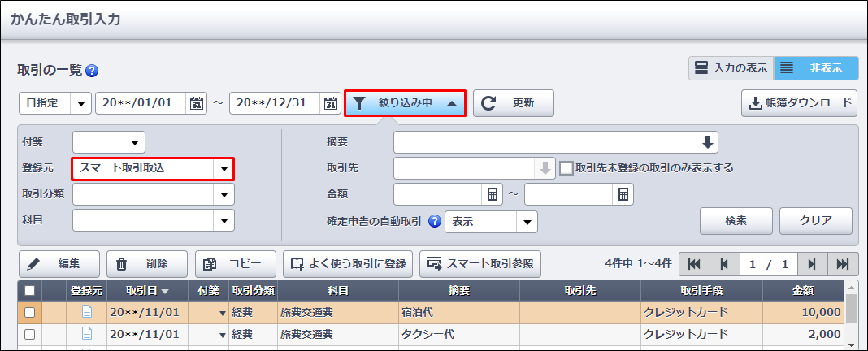Image resolution: width=868 pixels, height=351 pixels.
Task: Open the 科目 filter dropdown
Action: tap(154, 220)
